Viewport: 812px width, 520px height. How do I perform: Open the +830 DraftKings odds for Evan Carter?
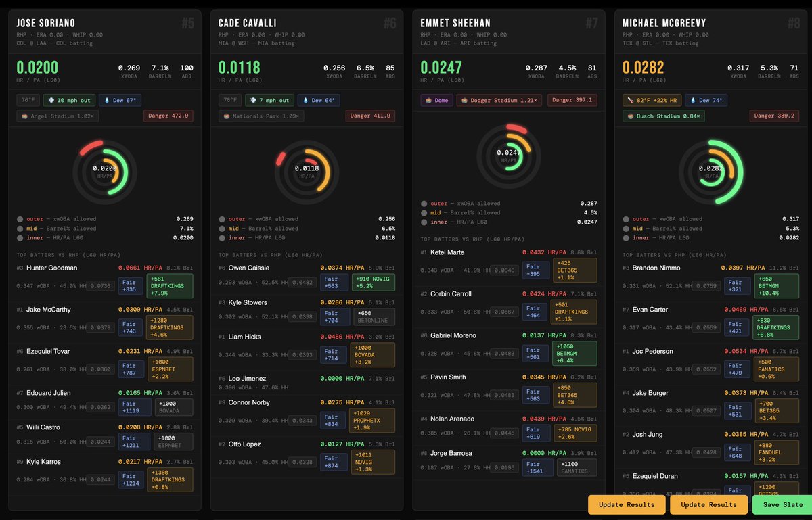(x=777, y=328)
